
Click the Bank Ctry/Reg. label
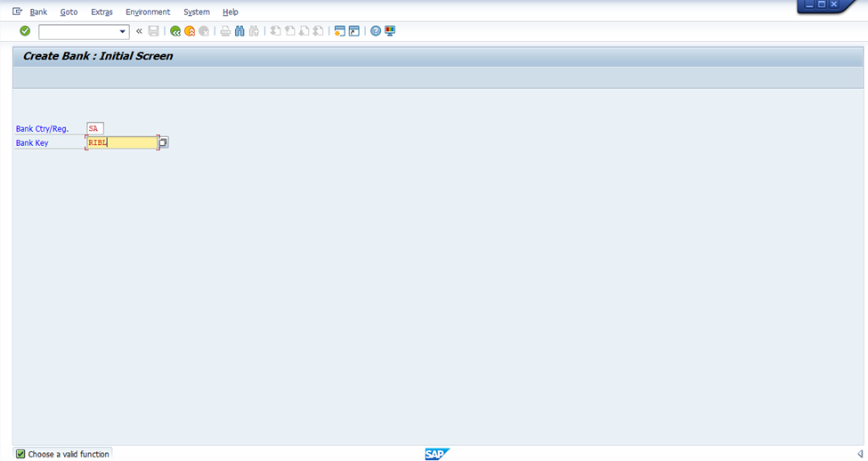click(x=42, y=128)
